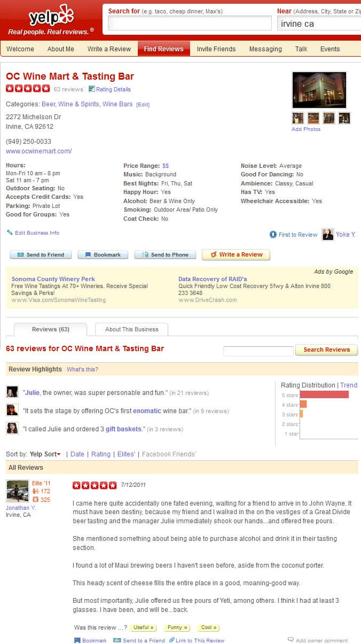Open the Talk section
Screen dimensions: 361x644
pos(301,49)
